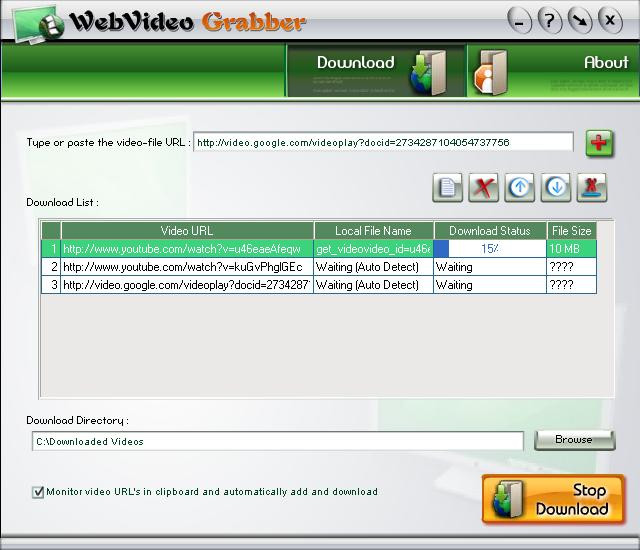Browse for a download directory
Screen dimensions: 640x550
pyautogui.click(x=574, y=440)
